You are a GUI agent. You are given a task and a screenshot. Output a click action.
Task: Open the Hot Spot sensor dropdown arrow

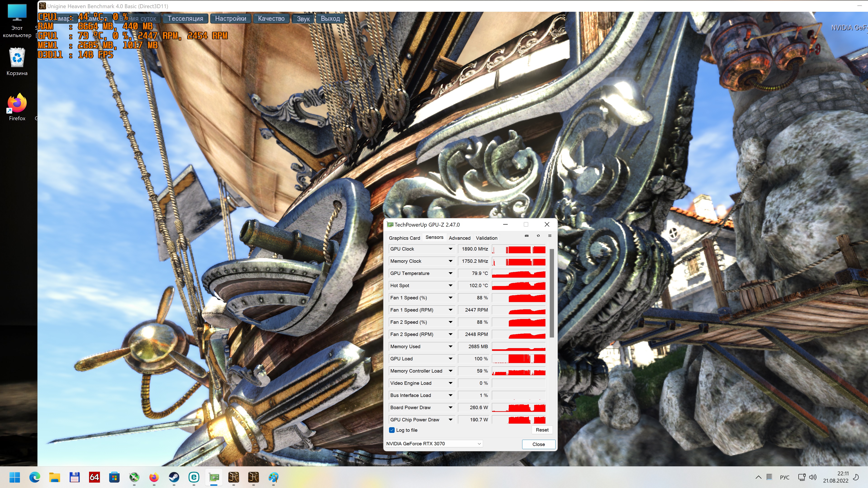click(450, 286)
